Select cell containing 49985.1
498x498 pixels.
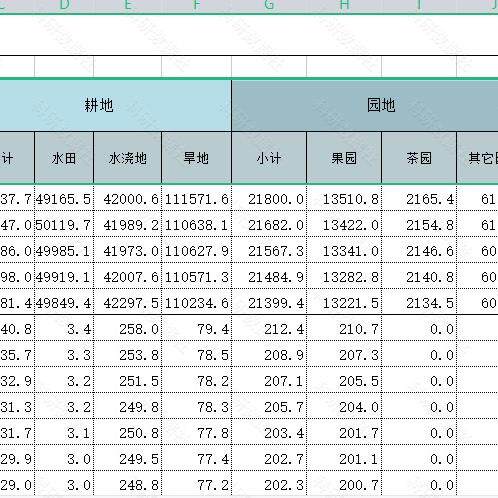64,250
